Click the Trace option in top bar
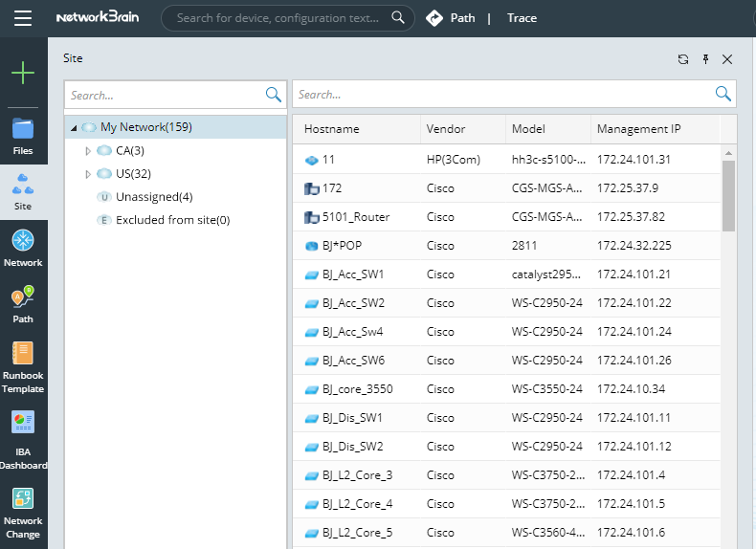The image size is (756, 549). click(x=522, y=18)
